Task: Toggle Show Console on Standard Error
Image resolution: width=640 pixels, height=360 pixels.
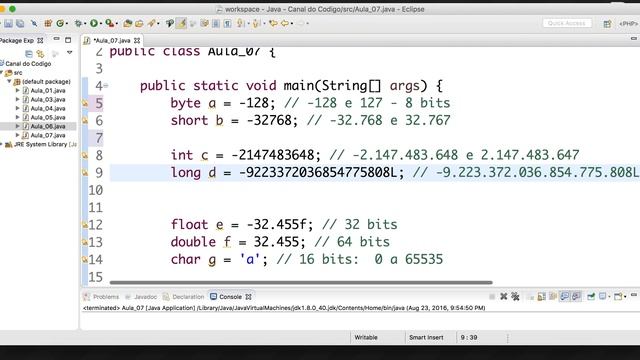Action: (x=576, y=297)
